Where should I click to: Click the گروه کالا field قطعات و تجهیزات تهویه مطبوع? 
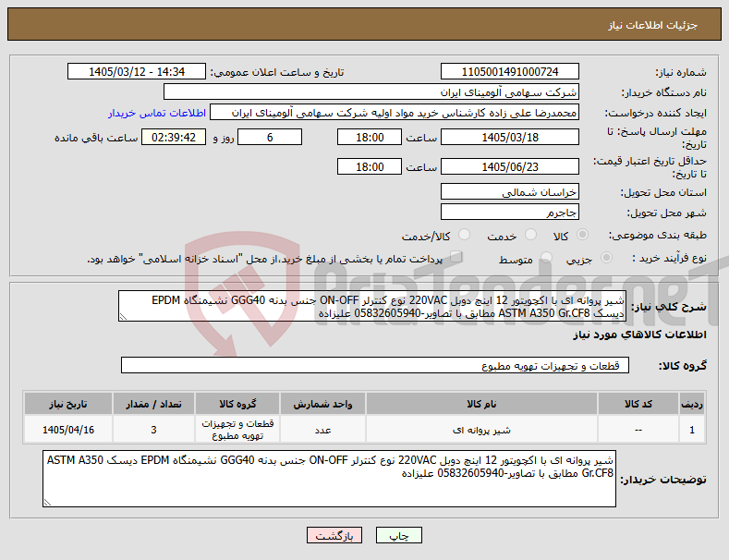coord(375,366)
